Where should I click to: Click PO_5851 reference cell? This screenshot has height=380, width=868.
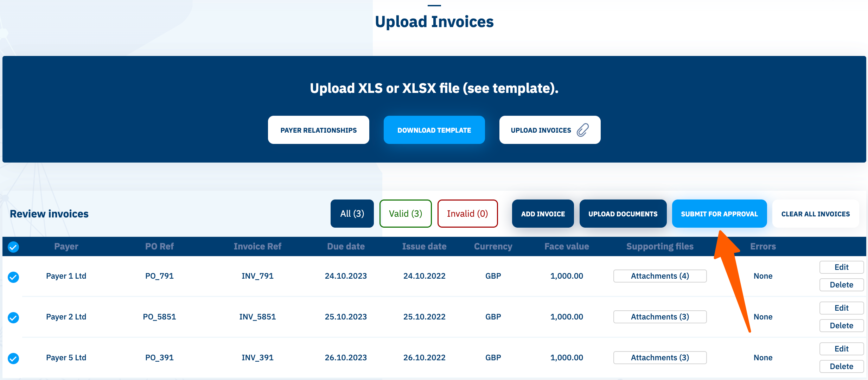(159, 317)
